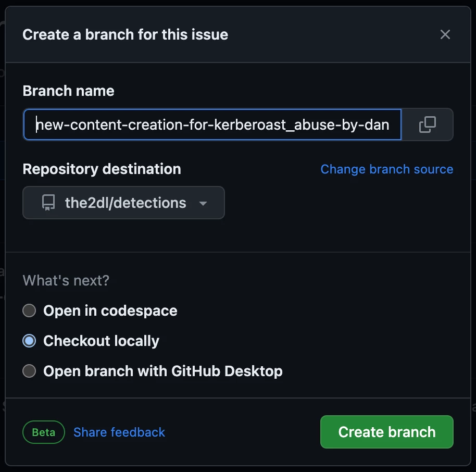Click the Branch name input field
476x472 pixels.
coord(212,125)
